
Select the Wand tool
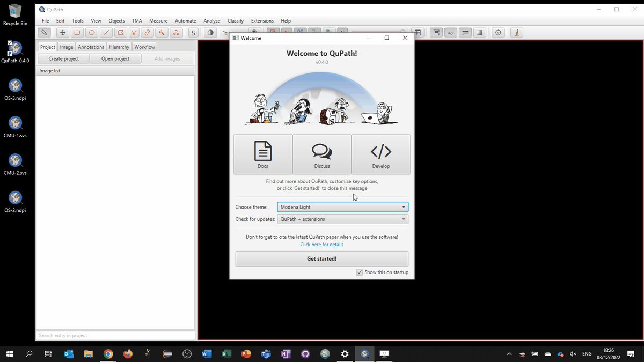tap(162, 33)
